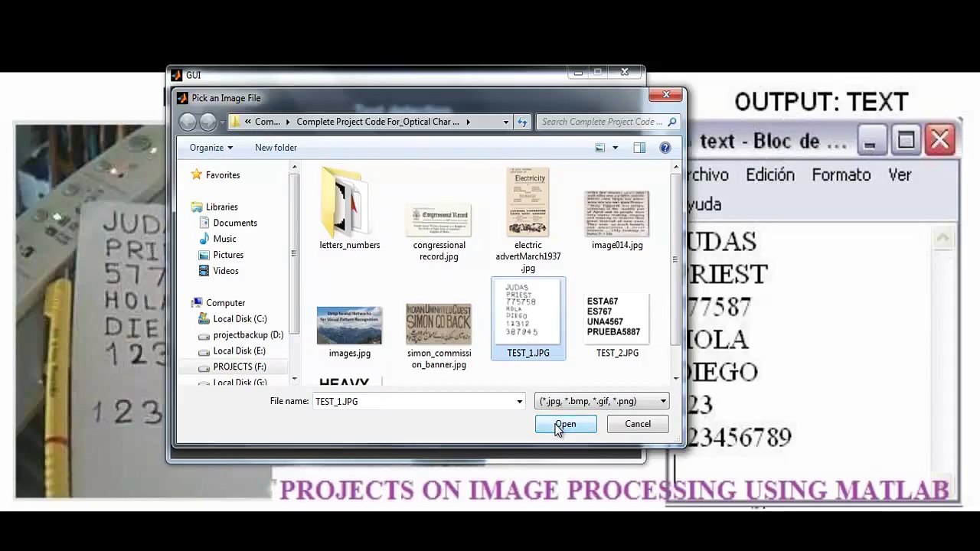Viewport: 980px width, 551px height.
Task: Open Videos library
Action: click(x=218, y=272)
